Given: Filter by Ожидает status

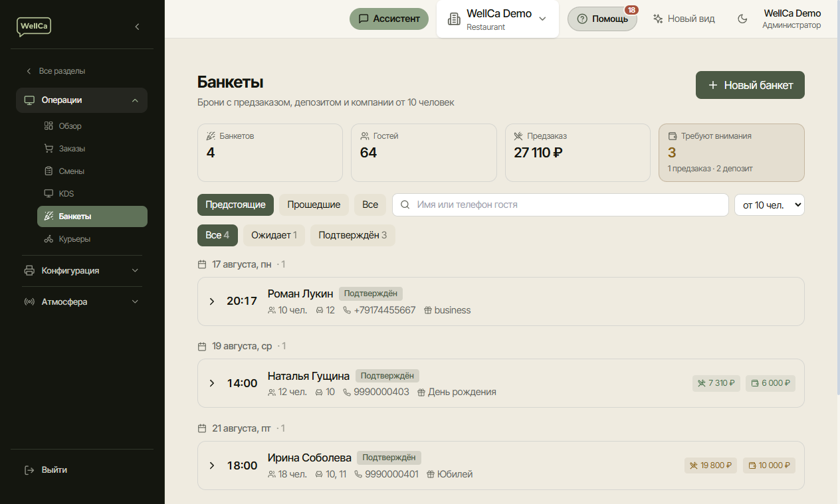Looking at the screenshot, I should [x=274, y=236].
